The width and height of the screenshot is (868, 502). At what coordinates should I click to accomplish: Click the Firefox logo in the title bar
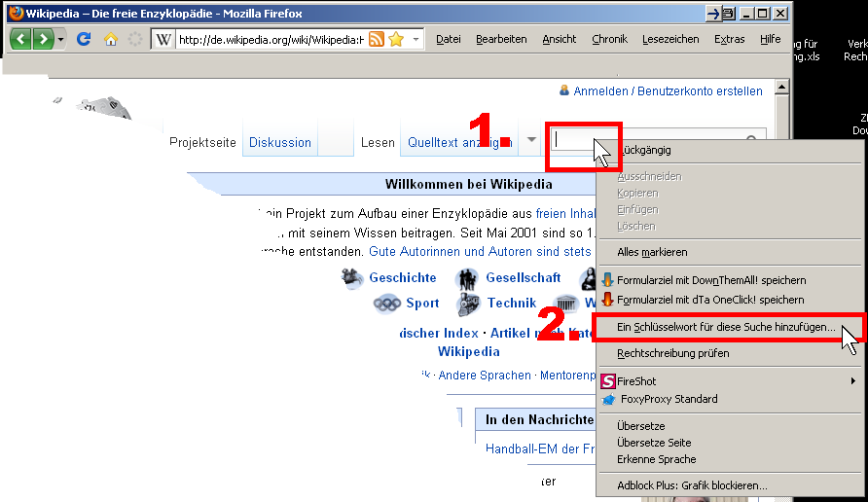pyautogui.click(x=16, y=14)
